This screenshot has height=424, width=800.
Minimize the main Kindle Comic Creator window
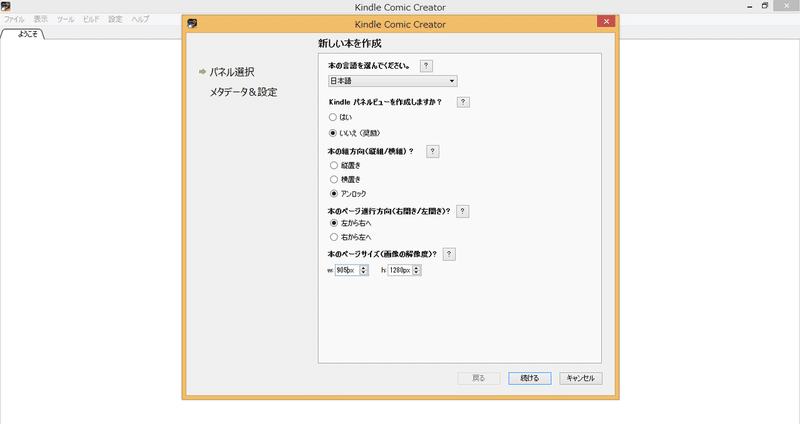[x=749, y=7]
